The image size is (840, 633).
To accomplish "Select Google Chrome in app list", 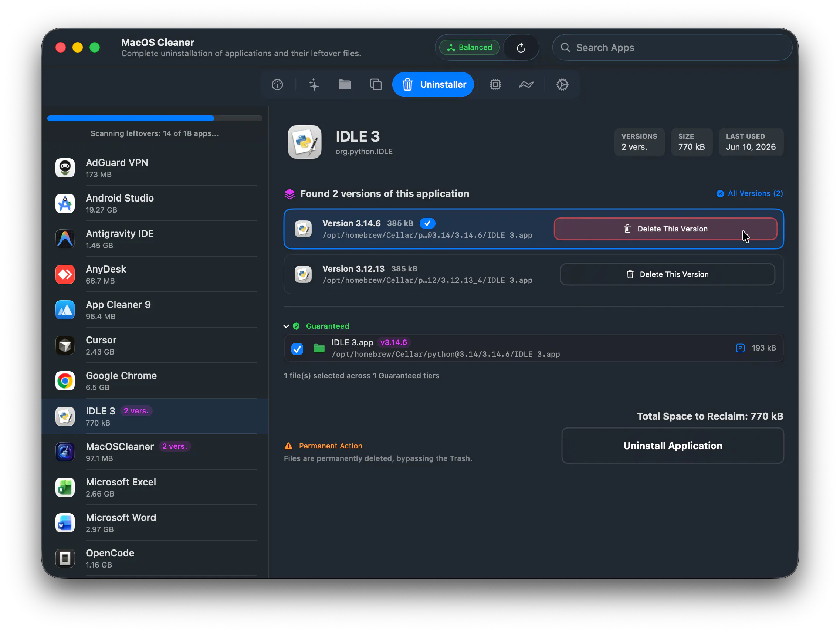I will point(156,381).
